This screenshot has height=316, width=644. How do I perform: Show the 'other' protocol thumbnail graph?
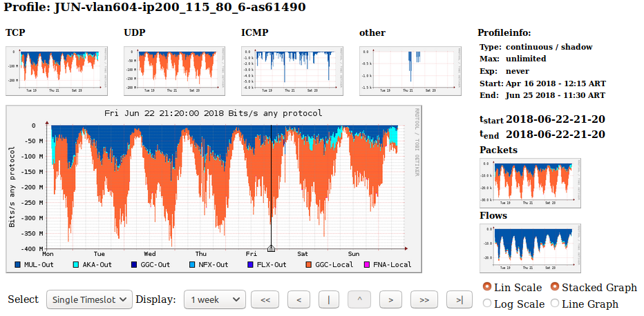410,70
